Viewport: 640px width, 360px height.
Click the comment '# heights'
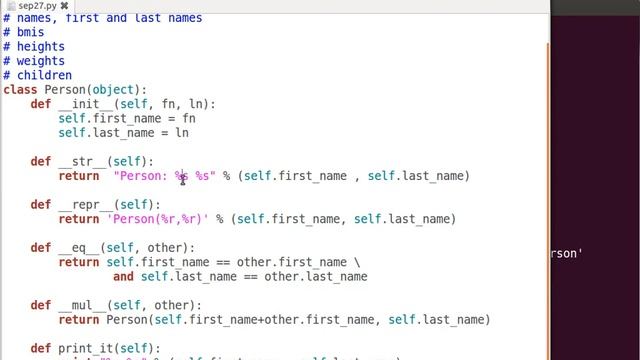pos(34,47)
